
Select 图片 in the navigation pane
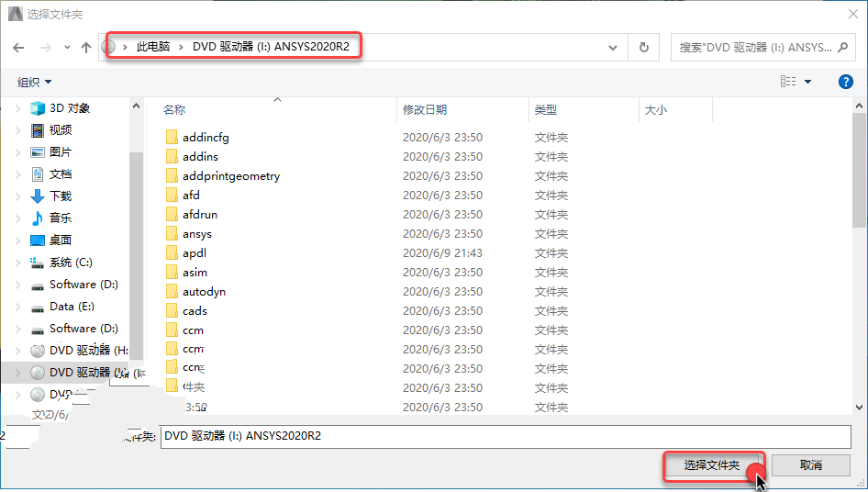(x=61, y=151)
